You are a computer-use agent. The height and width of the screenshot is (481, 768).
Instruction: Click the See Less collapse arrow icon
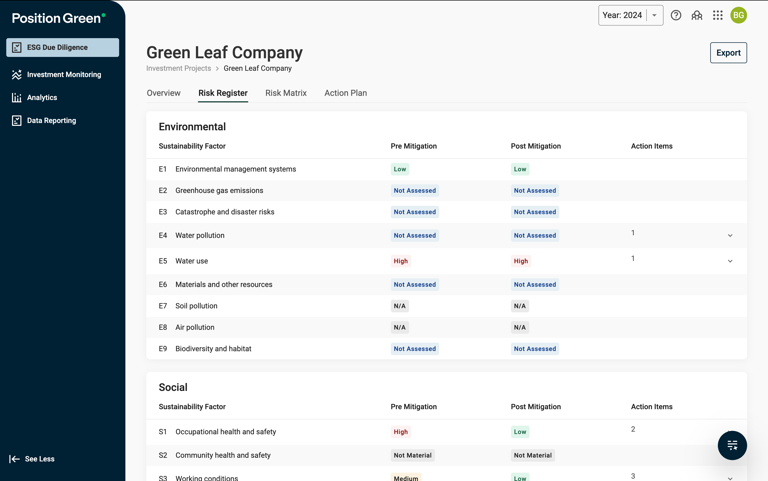[x=14, y=459]
